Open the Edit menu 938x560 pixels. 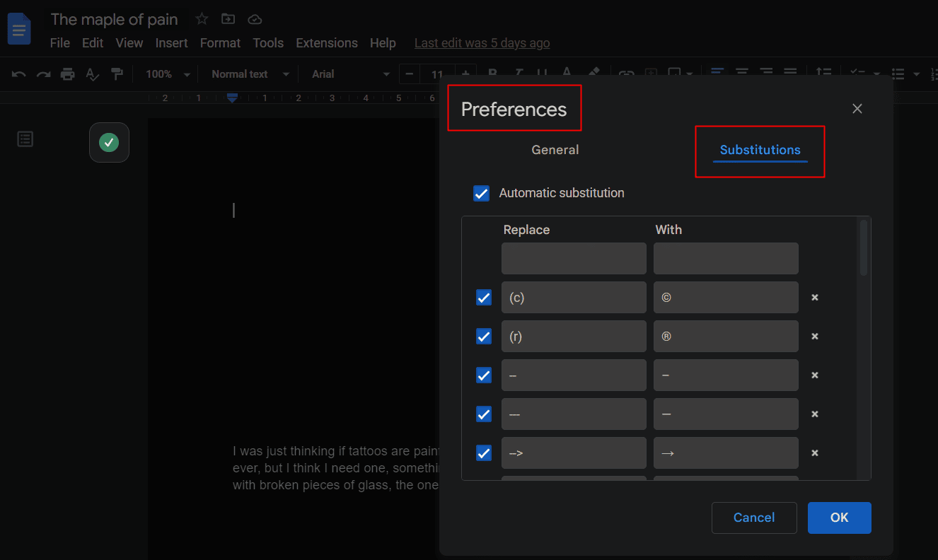coord(93,43)
